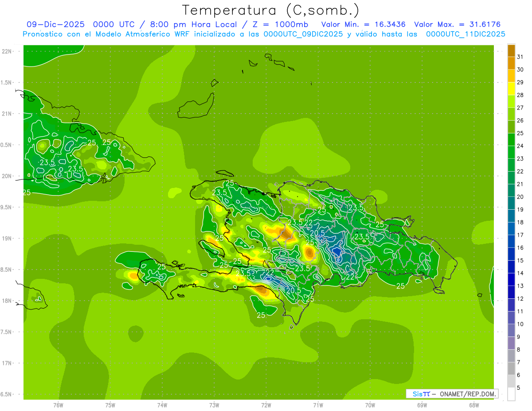Viewport: 532px width, 411px height.
Task: Click the "71W" longitude axis label
Action: 318,405
